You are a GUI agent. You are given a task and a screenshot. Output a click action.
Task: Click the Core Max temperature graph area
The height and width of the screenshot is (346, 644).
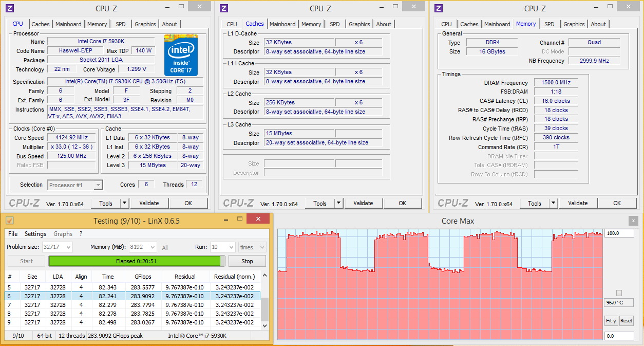click(440, 284)
